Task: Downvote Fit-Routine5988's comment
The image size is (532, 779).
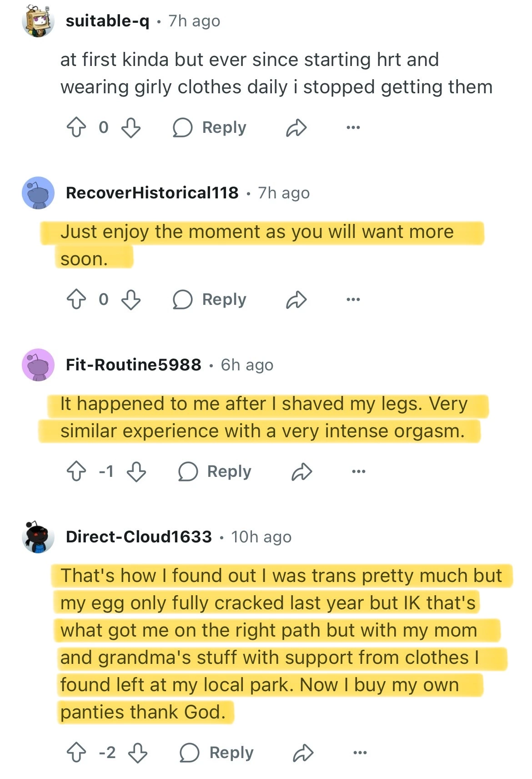Action: click(136, 471)
